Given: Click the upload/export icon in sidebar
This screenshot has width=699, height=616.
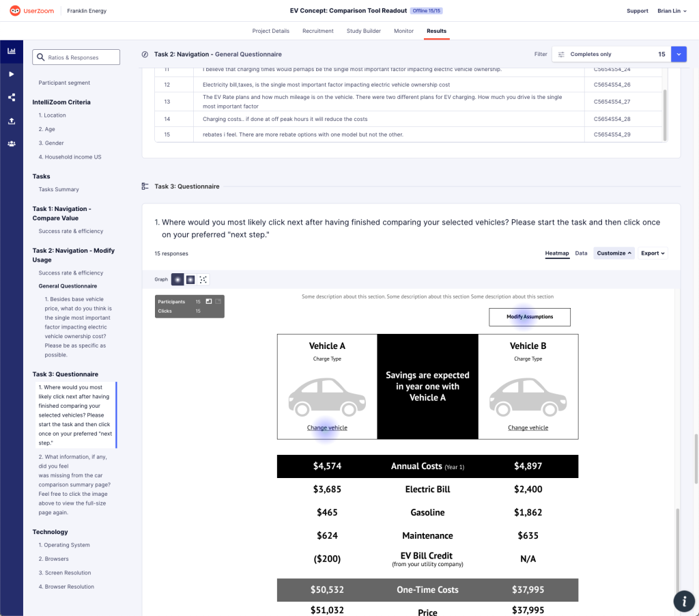Looking at the screenshot, I should (x=12, y=121).
